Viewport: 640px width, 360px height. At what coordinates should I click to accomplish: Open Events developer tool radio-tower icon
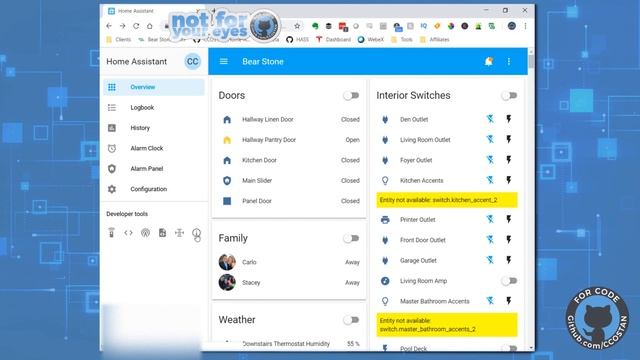tap(145, 233)
